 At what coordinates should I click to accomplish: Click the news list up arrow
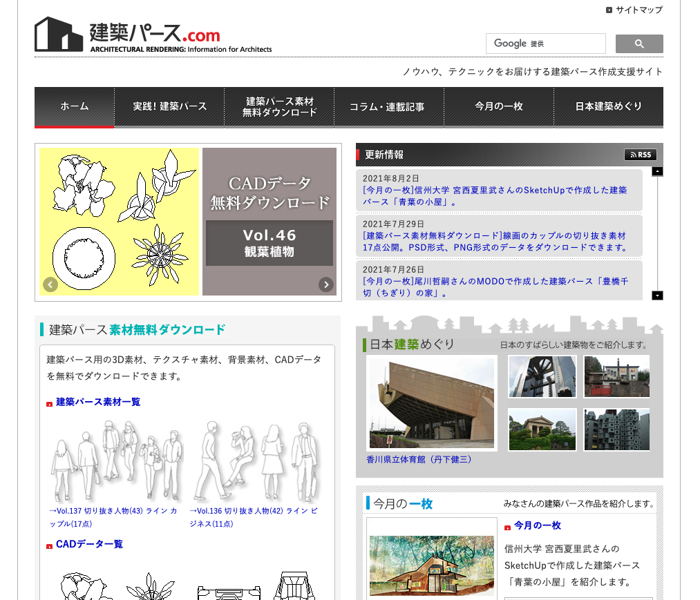point(657,171)
